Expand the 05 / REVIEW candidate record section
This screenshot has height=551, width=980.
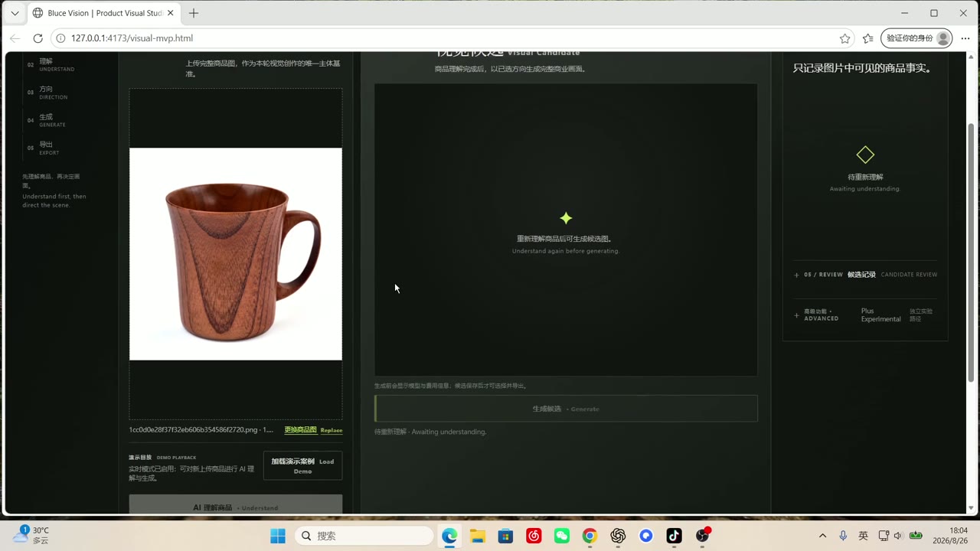[865, 274]
